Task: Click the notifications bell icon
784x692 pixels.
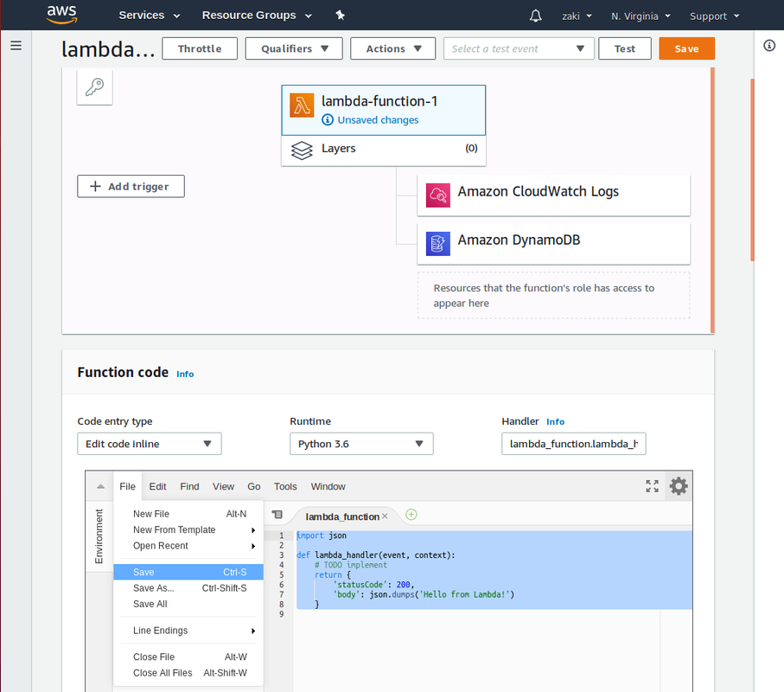Action: click(x=536, y=15)
